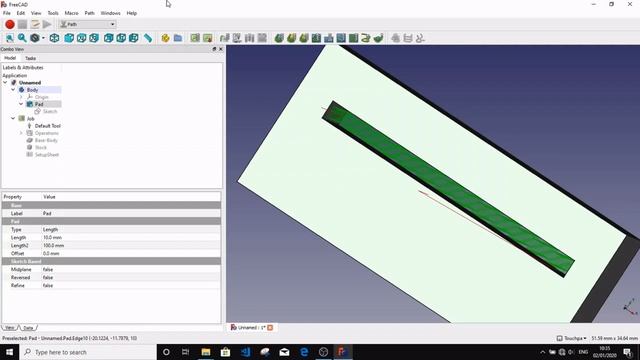The image size is (640, 360).
Task: Set the left view cube icon
Action: (x=133, y=38)
